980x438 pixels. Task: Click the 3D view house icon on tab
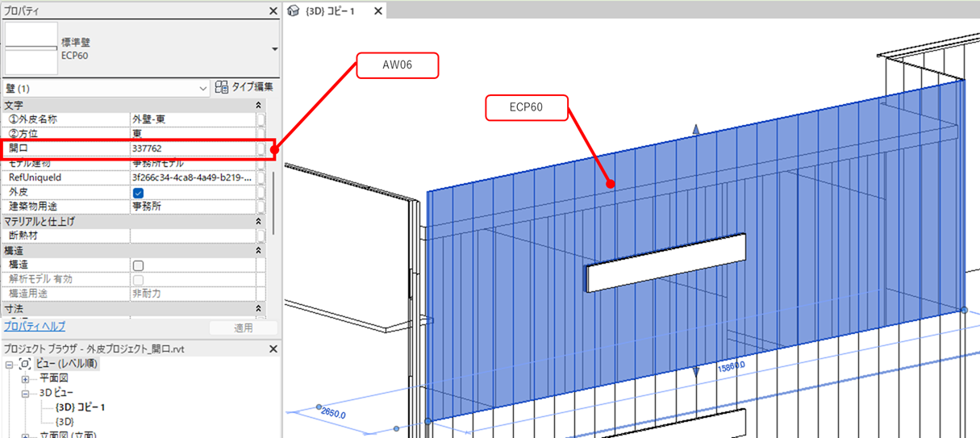click(294, 11)
